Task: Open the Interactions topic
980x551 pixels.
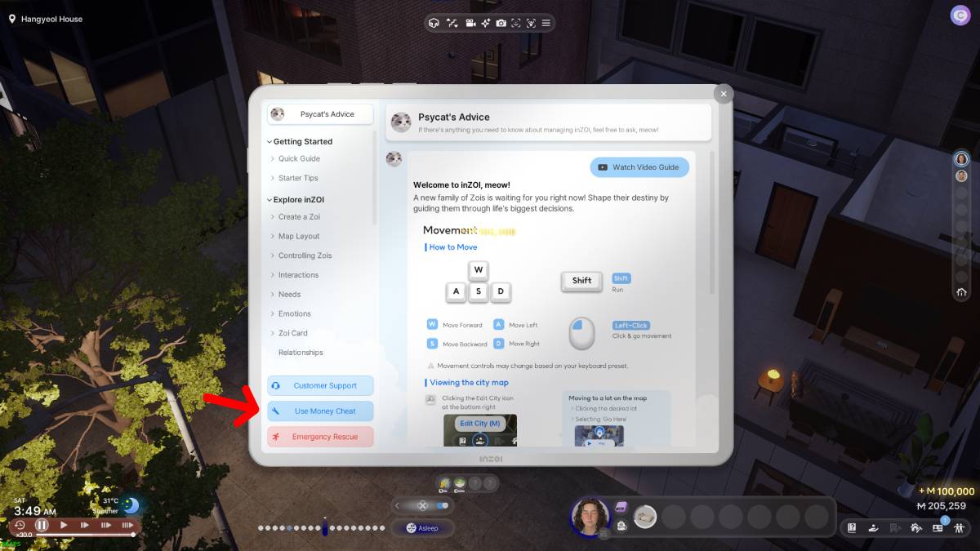Action: (298, 275)
